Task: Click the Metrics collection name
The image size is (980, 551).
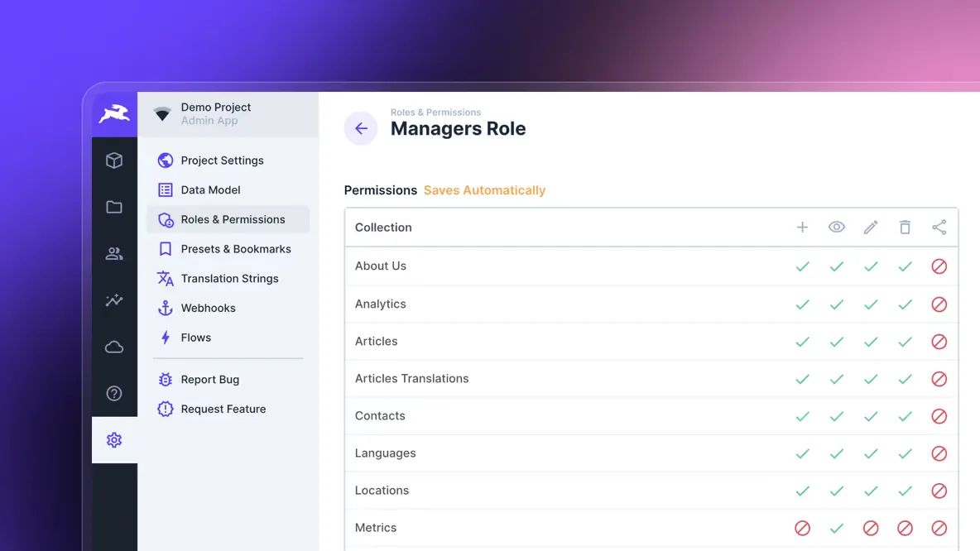Action: point(376,528)
